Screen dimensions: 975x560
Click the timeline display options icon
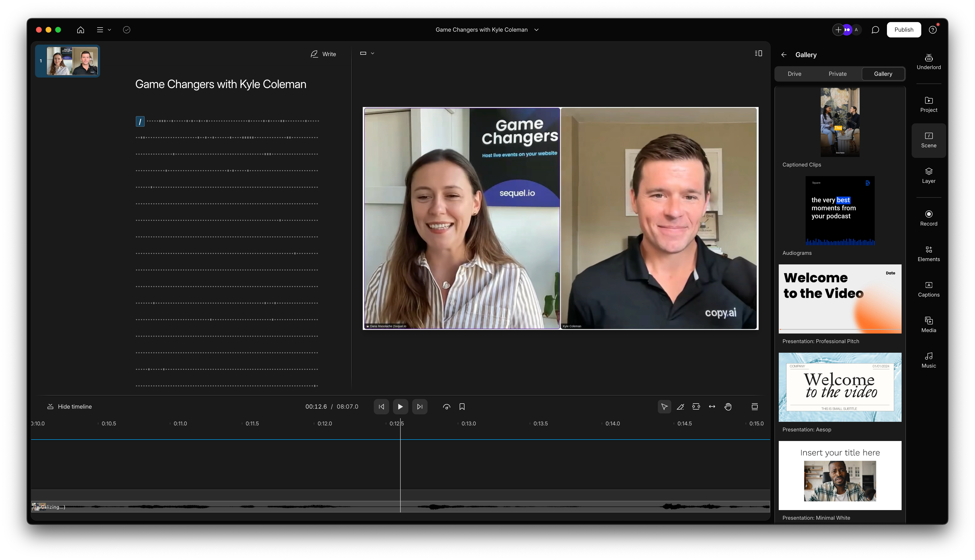point(754,406)
